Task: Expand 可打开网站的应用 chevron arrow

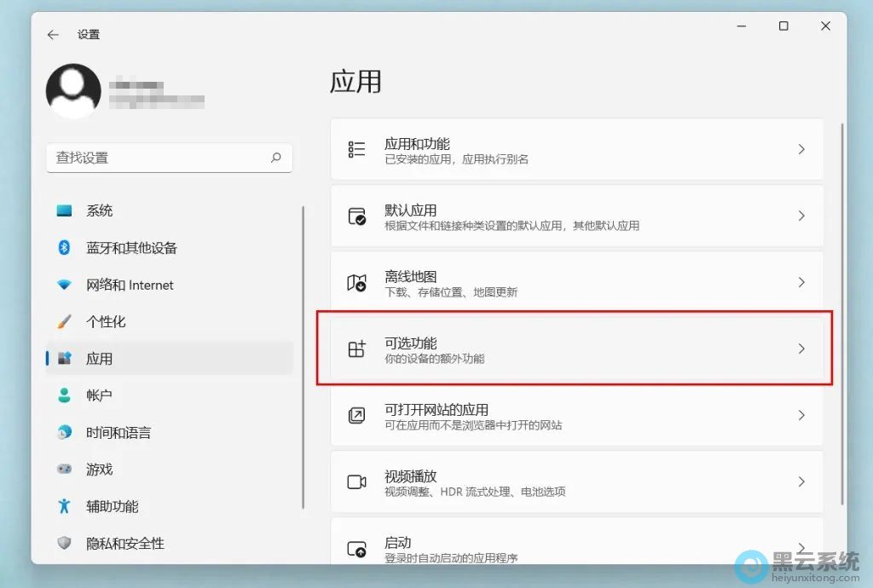Action: [x=801, y=415]
